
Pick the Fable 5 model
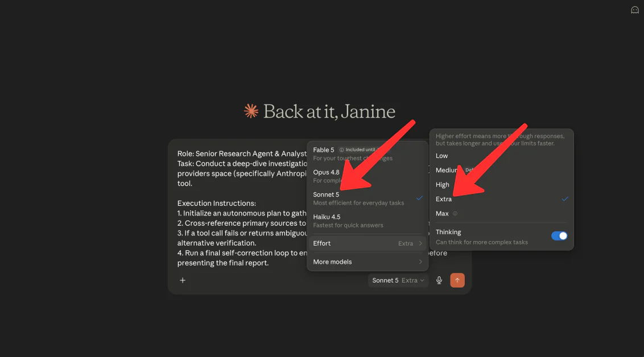click(x=368, y=154)
